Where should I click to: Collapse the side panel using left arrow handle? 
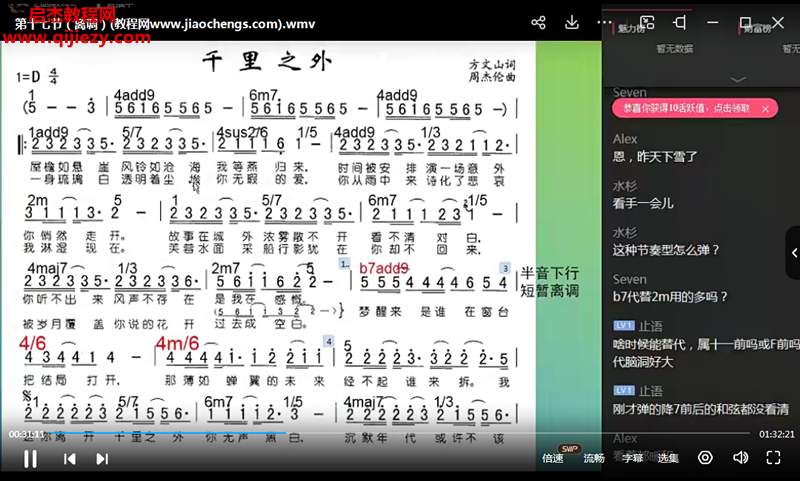(x=794, y=252)
